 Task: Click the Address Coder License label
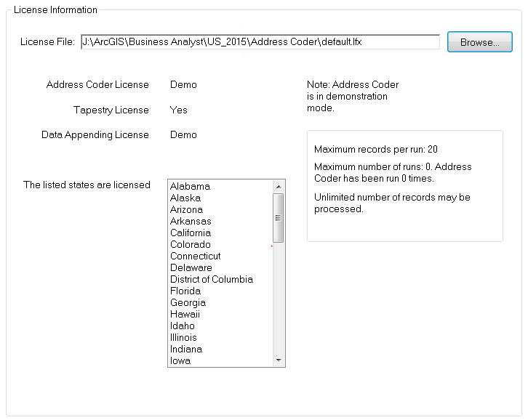[x=97, y=84]
